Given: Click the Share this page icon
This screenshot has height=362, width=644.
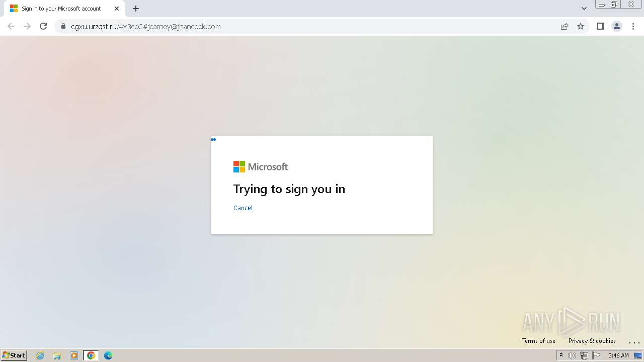Looking at the screenshot, I should (565, 26).
